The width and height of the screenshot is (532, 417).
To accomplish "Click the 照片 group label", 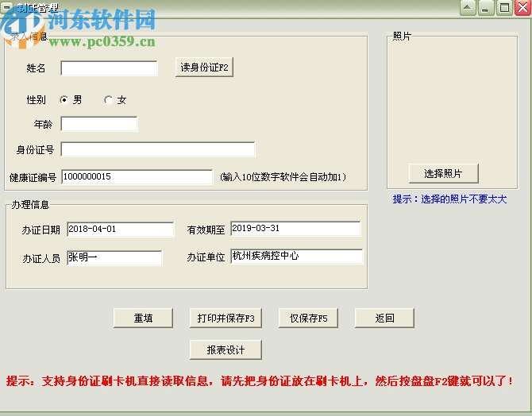I will (x=402, y=36).
